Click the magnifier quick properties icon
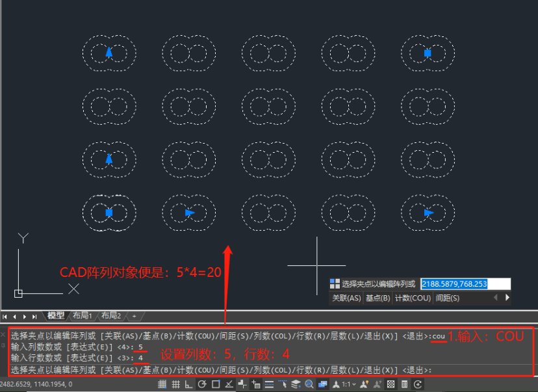Screen dimensions: 538x392 (x=309, y=384)
